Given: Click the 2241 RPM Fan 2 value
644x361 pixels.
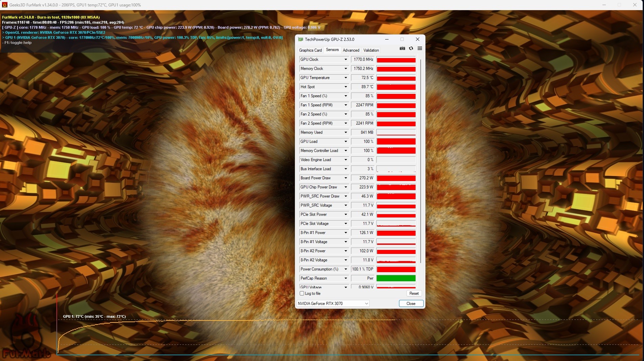Looking at the screenshot, I should coord(363,123).
